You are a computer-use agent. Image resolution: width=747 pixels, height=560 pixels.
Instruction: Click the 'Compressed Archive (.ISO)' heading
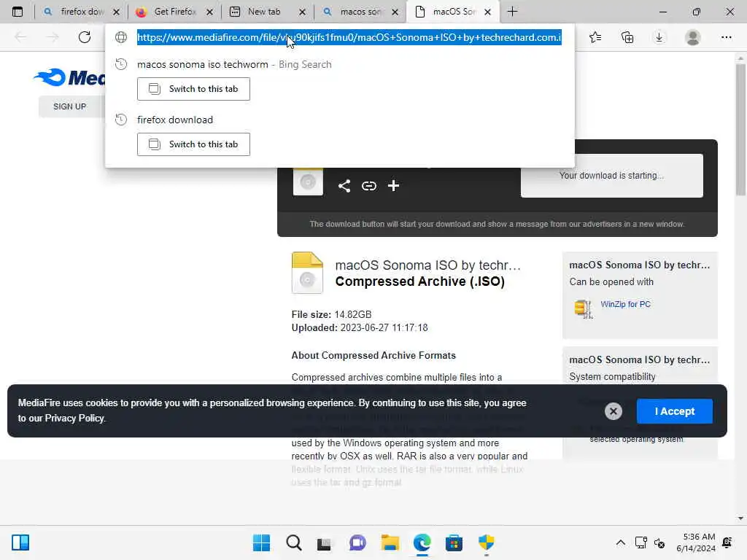tap(419, 281)
